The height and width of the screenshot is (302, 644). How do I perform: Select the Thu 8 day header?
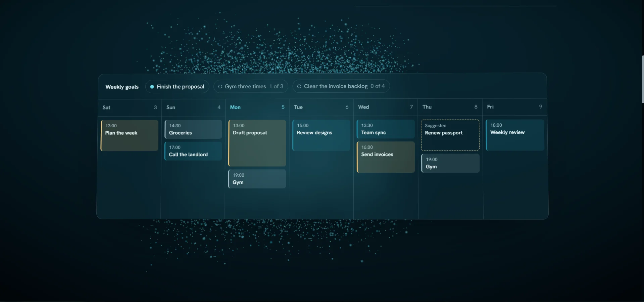[450, 107]
